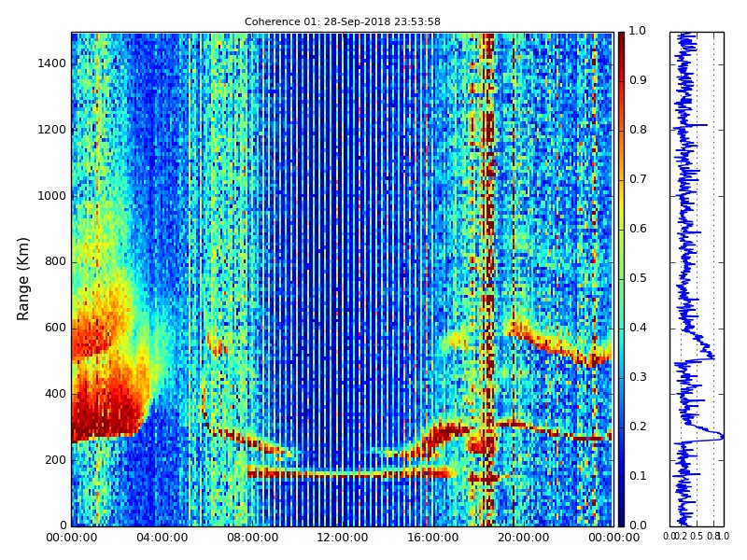Click the colorbar label '0.9'

click(638, 80)
